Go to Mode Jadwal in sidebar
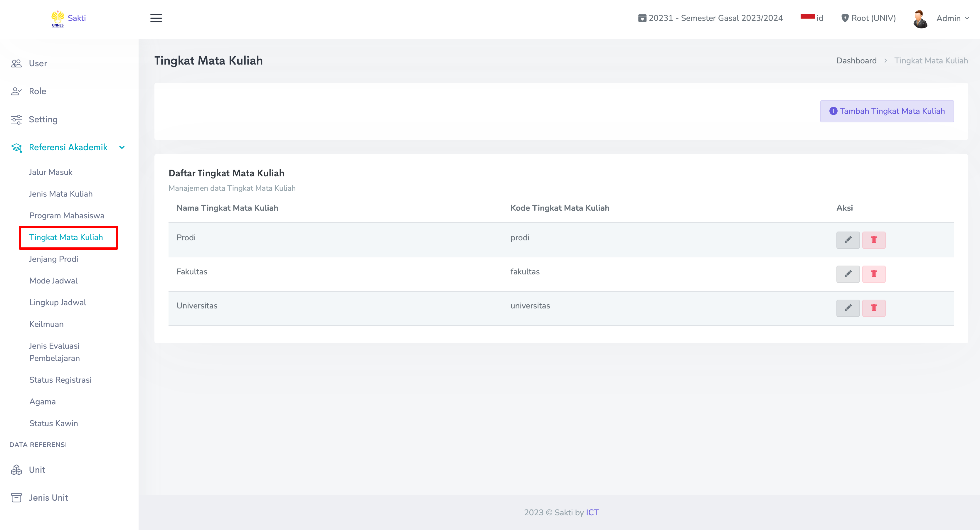Viewport: 980px width, 530px height. 53,281
